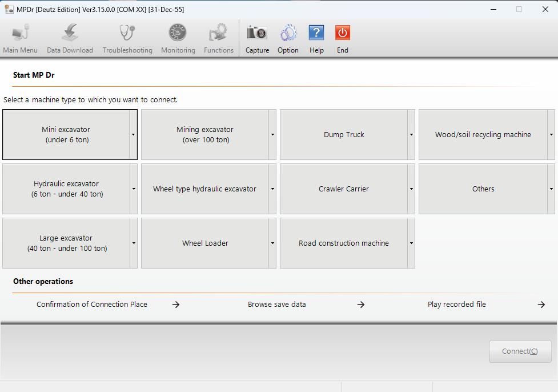This screenshot has height=392, width=558.
Task: Expand the Large excavator dropdown arrow
Action: click(x=134, y=243)
